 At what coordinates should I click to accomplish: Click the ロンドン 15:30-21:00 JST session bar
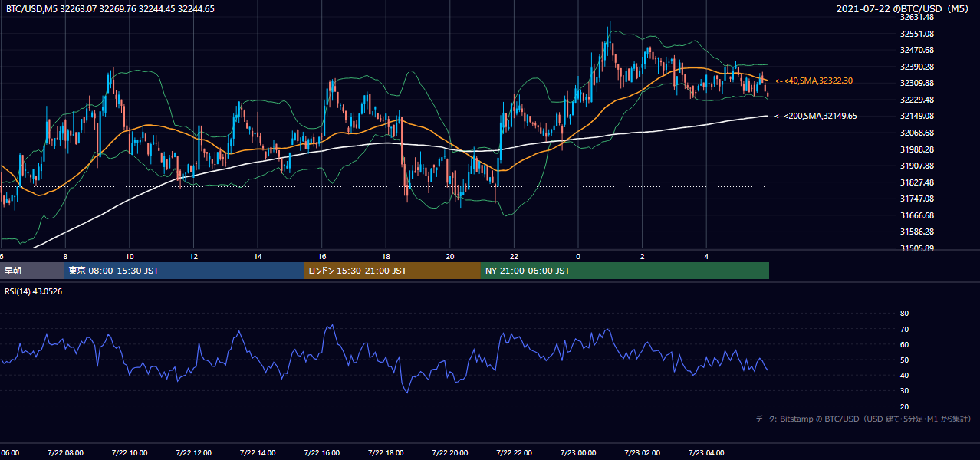[393, 271]
